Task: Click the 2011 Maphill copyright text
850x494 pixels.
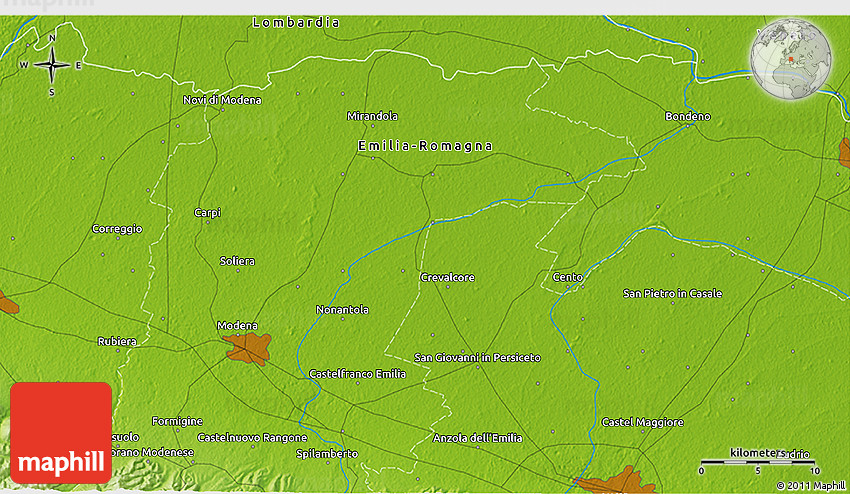Action: coord(809,486)
